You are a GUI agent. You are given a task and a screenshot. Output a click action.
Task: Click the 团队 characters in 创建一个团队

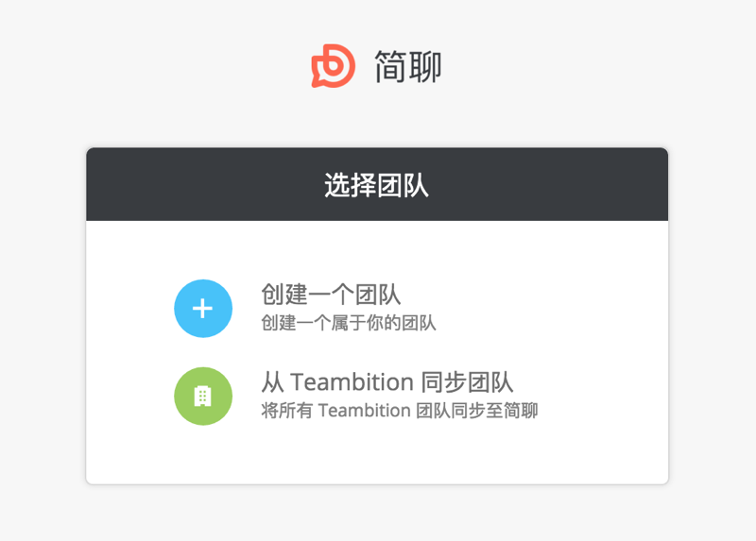tap(378, 295)
